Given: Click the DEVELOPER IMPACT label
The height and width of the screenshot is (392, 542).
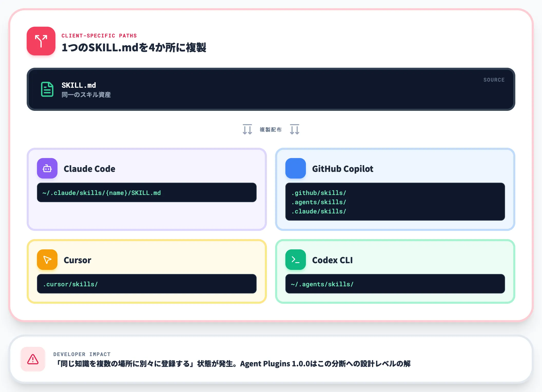Looking at the screenshot, I should pyautogui.click(x=82, y=354).
